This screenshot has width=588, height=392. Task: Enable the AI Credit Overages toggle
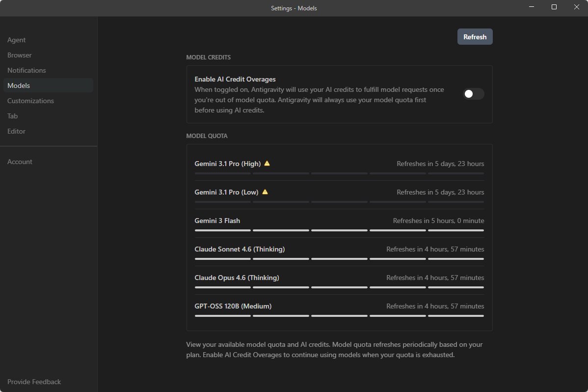pyautogui.click(x=474, y=94)
